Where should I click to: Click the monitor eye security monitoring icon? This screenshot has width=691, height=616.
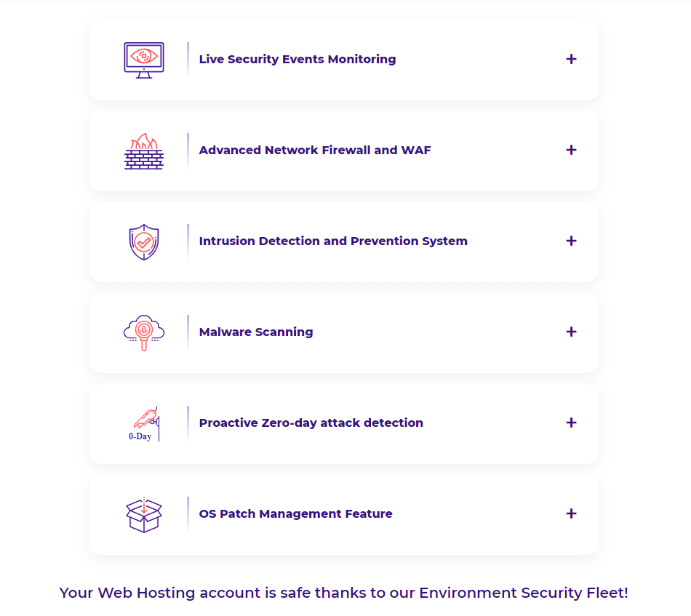click(144, 60)
